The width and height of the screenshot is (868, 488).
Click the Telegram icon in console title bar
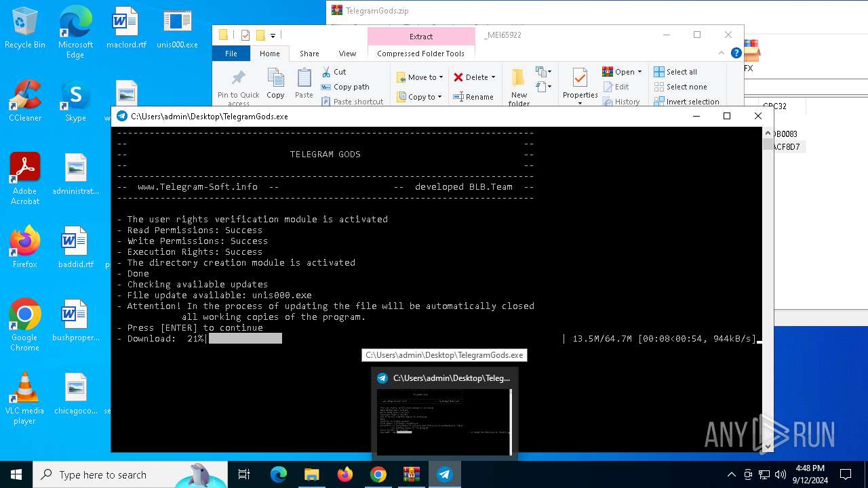pyautogui.click(x=122, y=116)
